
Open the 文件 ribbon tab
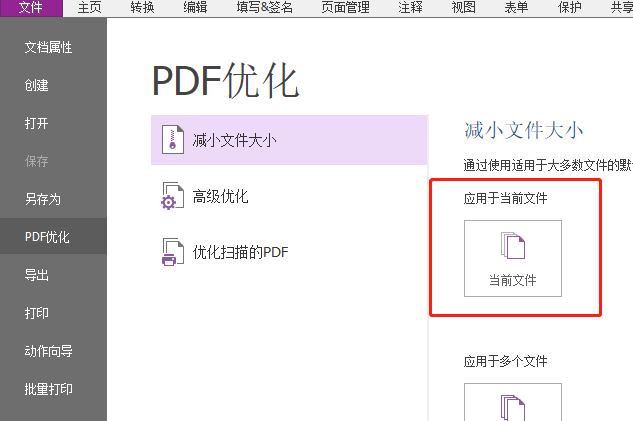[x=31, y=7]
